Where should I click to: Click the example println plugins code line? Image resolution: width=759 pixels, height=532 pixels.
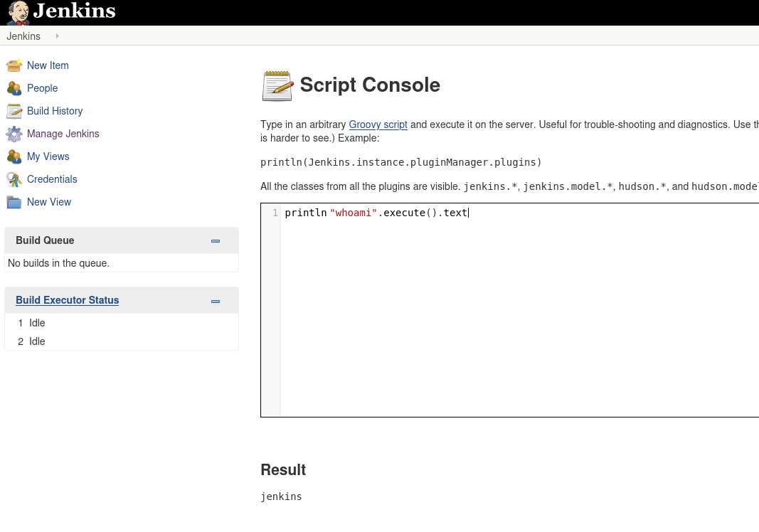coord(400,162)
